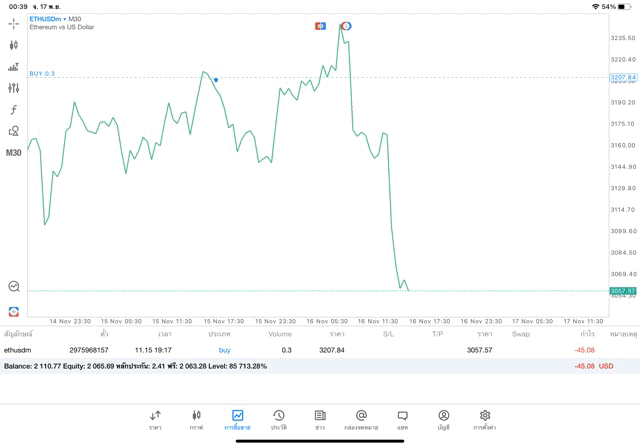Open the News (ข่าว) tab
Screen dimensions: 640x447
320,419
